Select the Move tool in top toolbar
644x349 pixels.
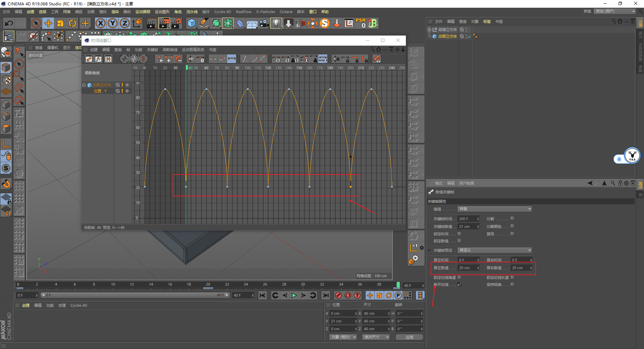[48, 23]
